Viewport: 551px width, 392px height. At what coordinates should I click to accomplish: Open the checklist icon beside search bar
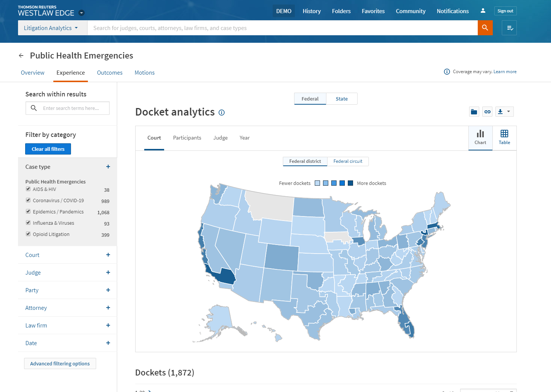tap(509, 28)
